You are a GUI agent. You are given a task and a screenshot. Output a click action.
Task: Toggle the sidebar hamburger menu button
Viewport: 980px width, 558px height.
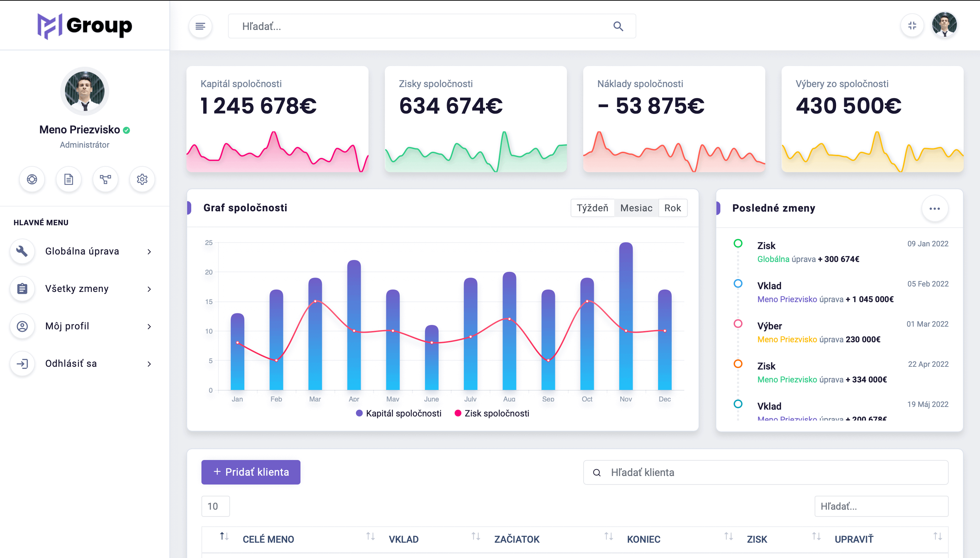click(200, 26)
